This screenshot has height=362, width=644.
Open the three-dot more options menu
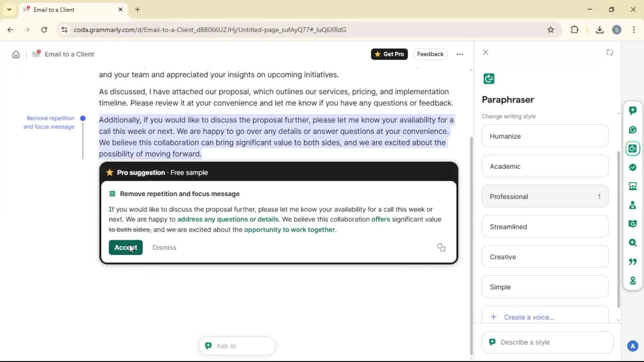tap(460, 54)
